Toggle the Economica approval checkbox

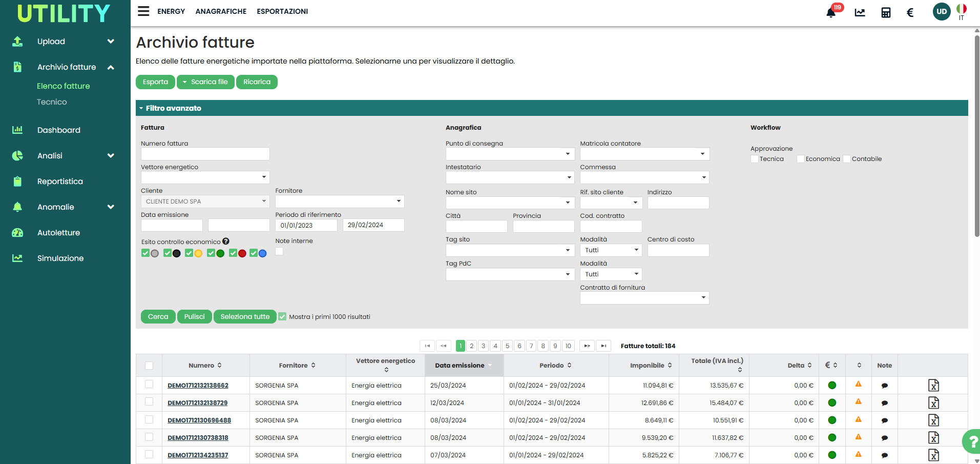coord(800,159)
